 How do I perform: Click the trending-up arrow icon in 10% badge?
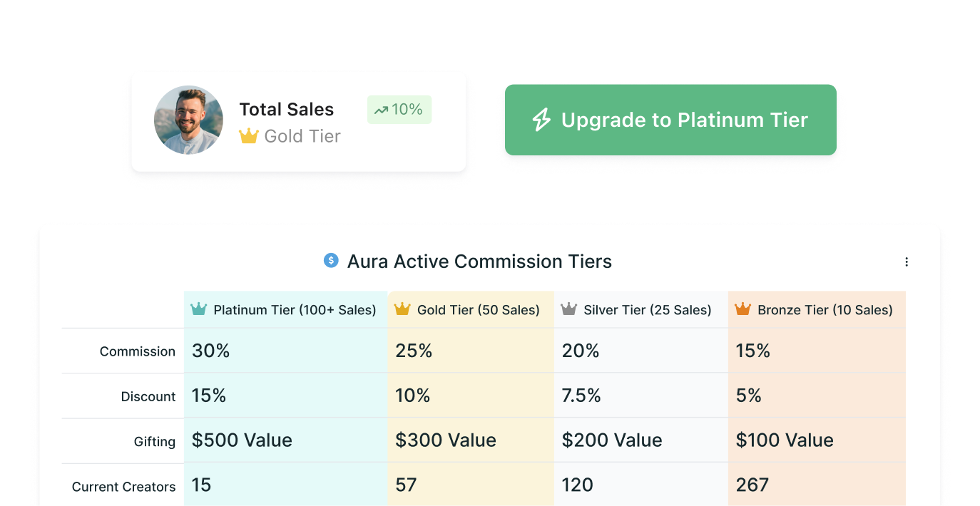click(x=381, y=110)
